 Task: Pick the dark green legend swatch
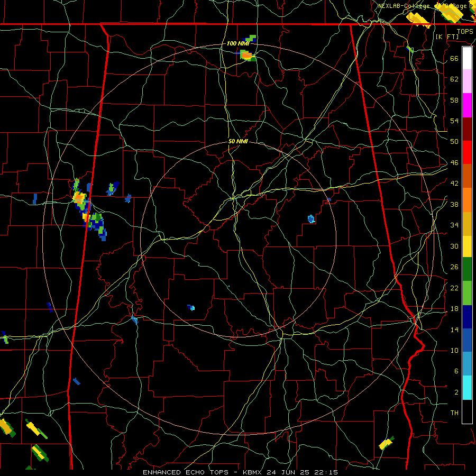[467, 269]
